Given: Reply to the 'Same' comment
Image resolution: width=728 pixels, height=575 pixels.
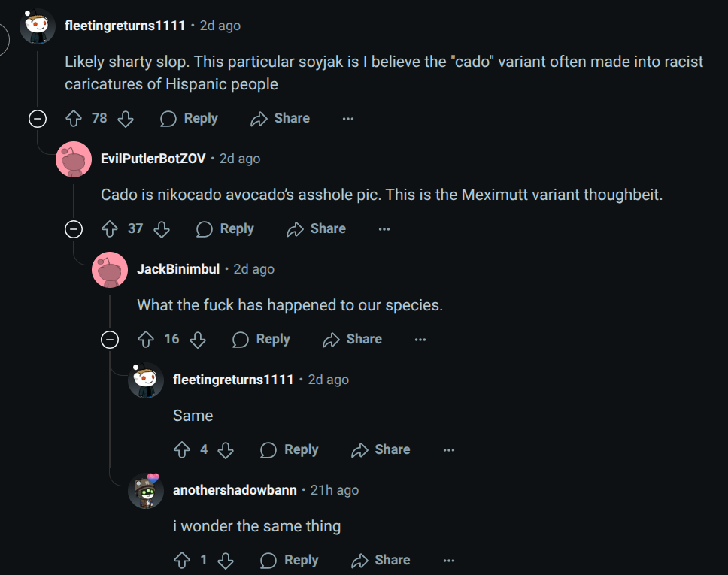Looking at the screenshot, I should pos(289,449).
